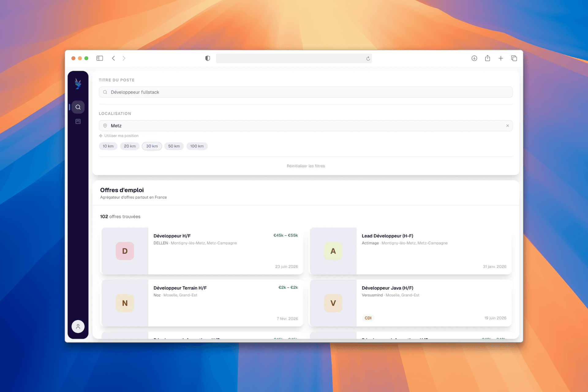The width and height of the screenshot is (588, 392).
Task: Select the 30 km radius
Action: click(152, 146)
